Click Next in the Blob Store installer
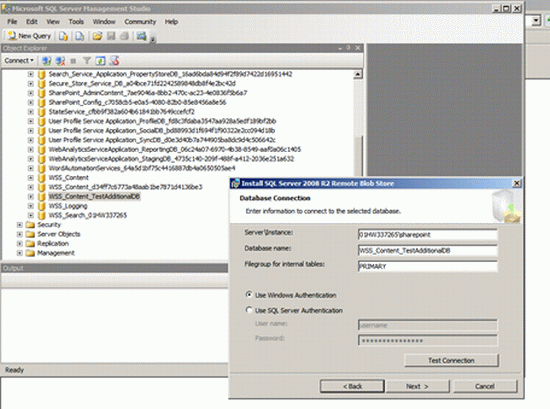 pos(417,386)
